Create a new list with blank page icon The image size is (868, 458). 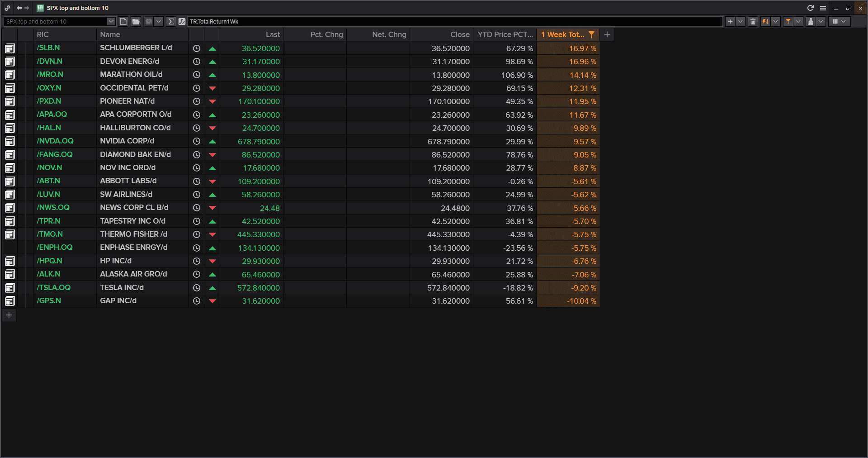coord(123,21)
